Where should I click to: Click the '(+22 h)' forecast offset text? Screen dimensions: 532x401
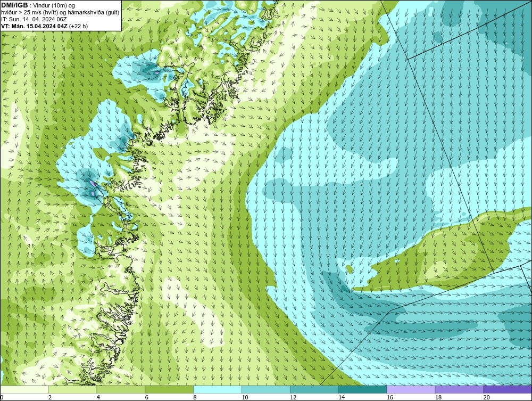[x=78, y=26]
